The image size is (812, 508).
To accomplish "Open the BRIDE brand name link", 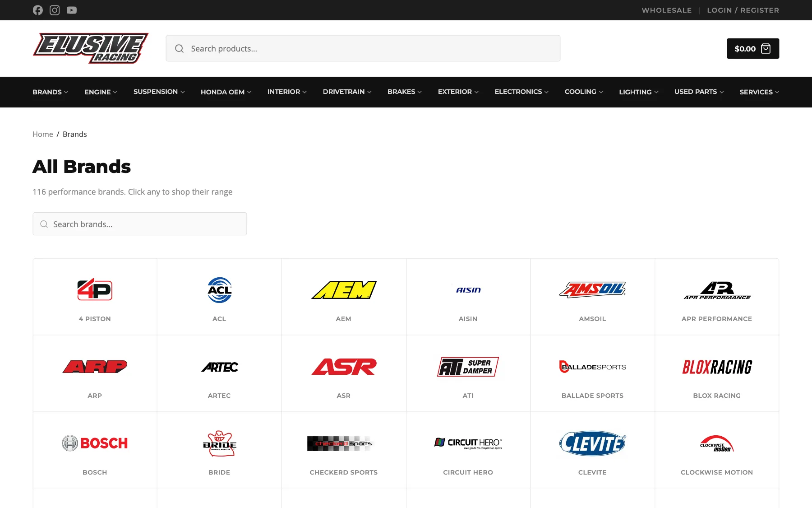I will tap(219, 472).
